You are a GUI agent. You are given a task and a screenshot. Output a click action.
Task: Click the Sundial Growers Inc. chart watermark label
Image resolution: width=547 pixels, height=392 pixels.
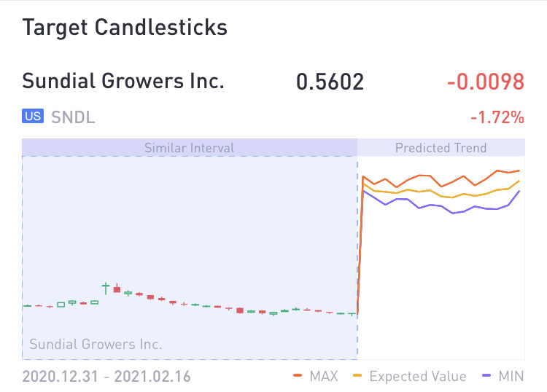point(96,344)
